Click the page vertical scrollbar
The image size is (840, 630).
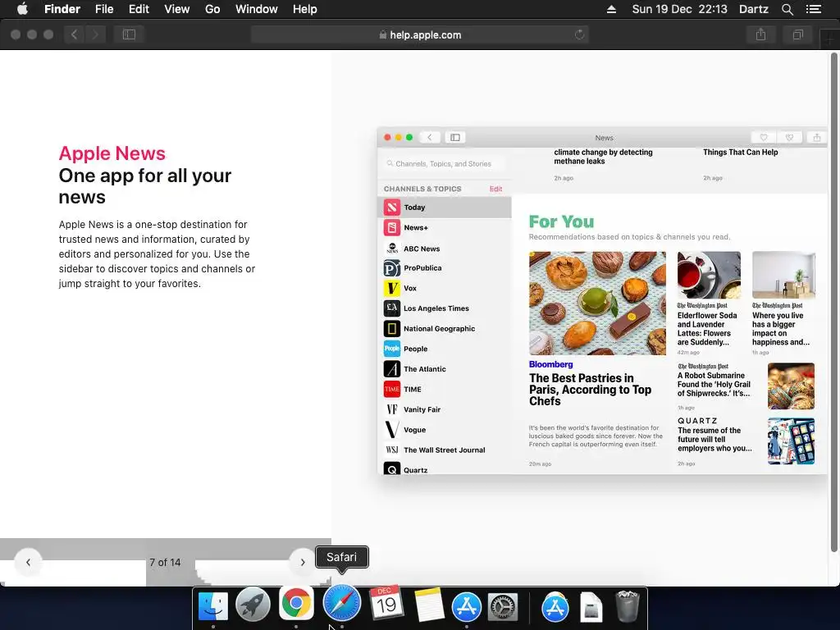pyautogui.click(x=833, y=303)
